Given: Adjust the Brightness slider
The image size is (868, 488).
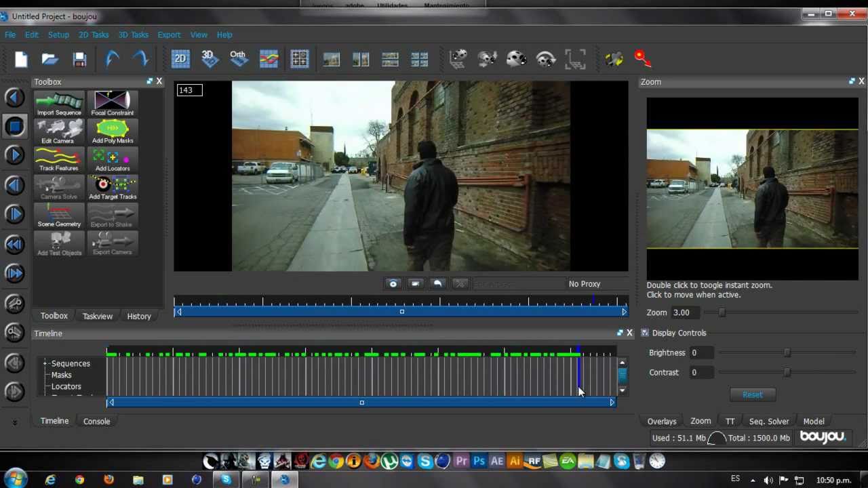Looking at the screenshot, I should click(x=787, y=352).
